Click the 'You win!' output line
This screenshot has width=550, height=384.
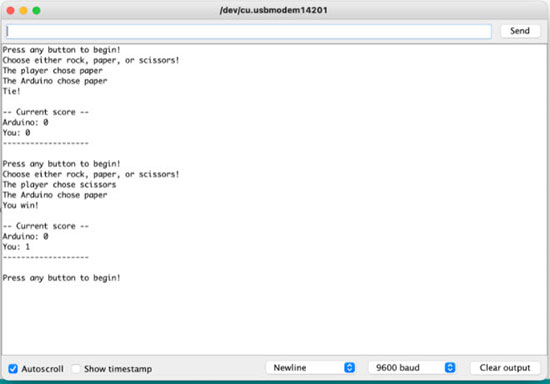[20, 205]
